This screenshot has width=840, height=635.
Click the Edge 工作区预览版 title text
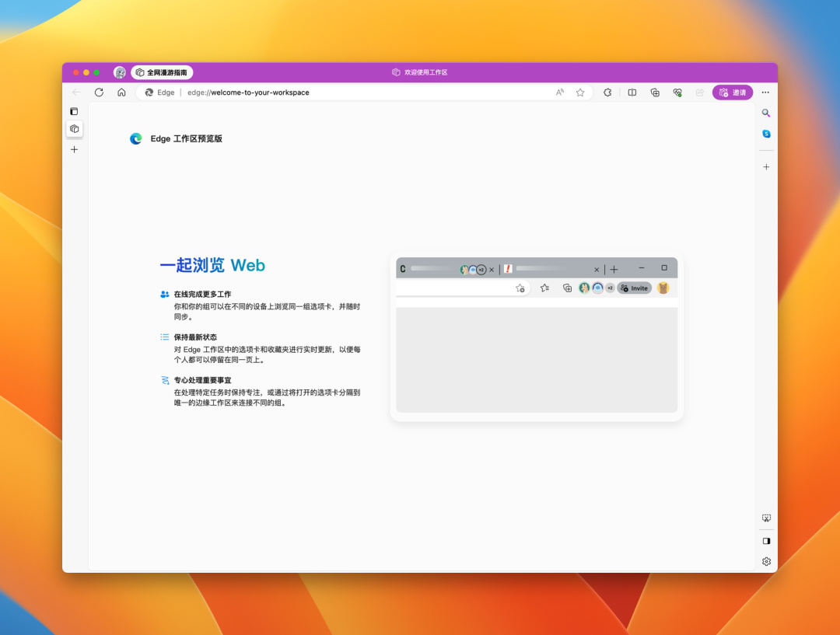[x=187, y=138]
